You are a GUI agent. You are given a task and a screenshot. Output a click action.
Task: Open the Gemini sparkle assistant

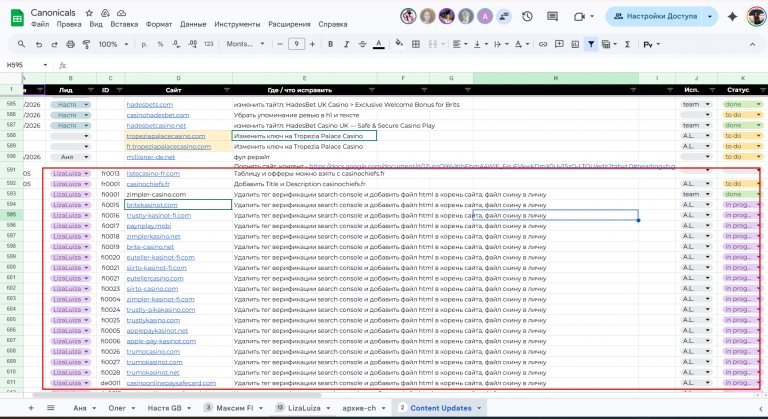[x=732, y=17]
